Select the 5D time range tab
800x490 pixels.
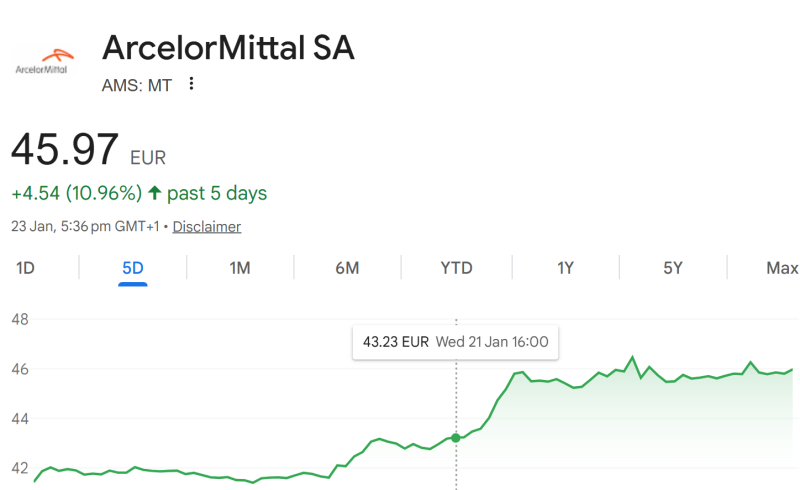coord(133,268)
